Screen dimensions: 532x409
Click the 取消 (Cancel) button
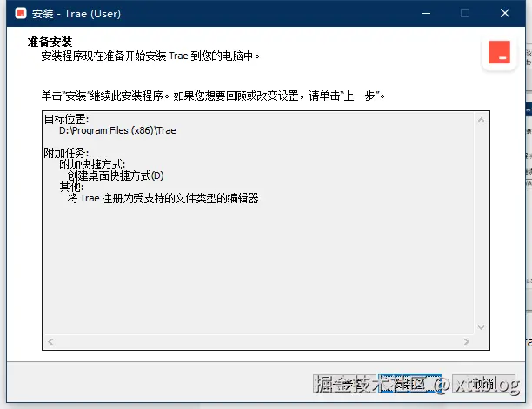[x=483, y=384]
